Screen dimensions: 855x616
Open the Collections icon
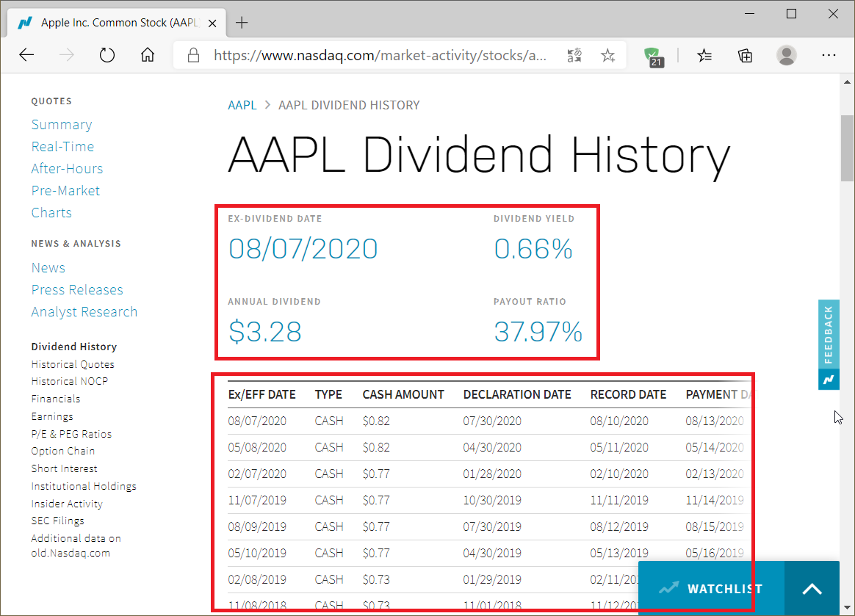click(x=745, y=55)
